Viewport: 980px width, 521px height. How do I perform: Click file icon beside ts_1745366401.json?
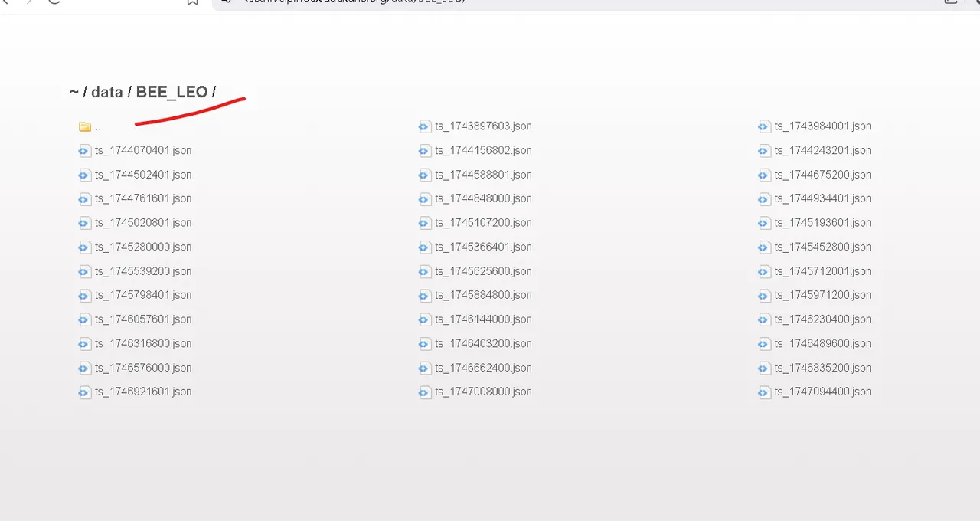424,247
